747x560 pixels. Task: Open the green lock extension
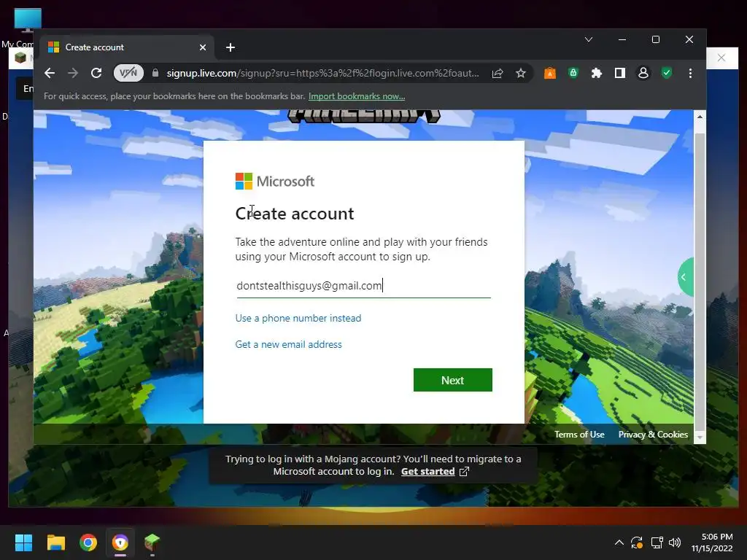573,73
